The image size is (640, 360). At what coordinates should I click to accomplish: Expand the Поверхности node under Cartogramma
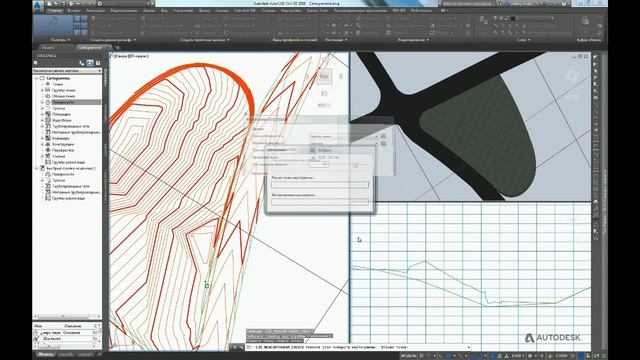[x=42, y=102]
